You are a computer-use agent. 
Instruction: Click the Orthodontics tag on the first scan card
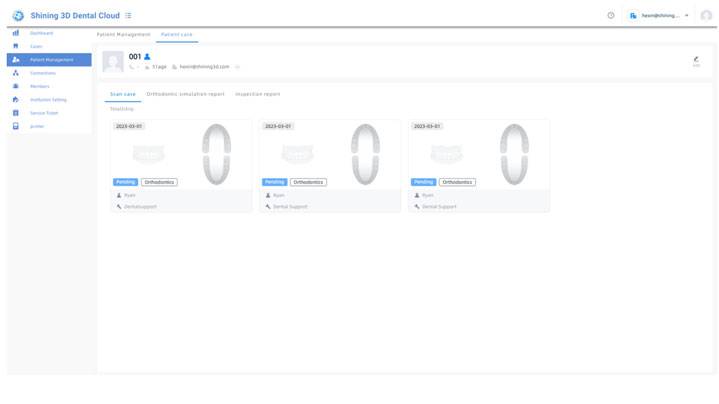pyautogui.click(x=159, y=182)
